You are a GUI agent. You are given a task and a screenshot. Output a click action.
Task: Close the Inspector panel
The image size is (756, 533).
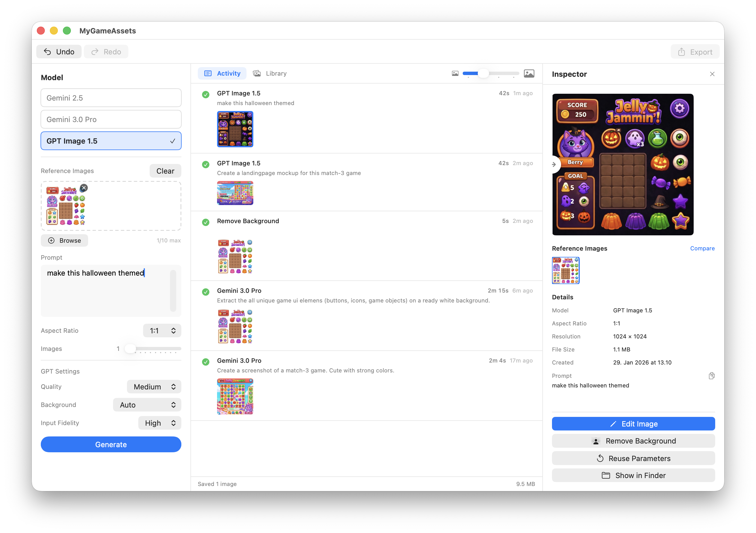(712, 74)
